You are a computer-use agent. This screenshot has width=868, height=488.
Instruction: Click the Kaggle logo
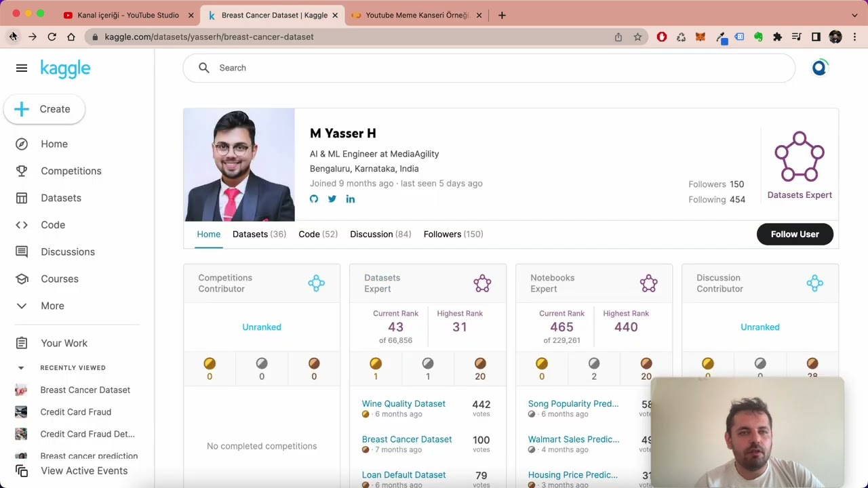click(65, 68)
